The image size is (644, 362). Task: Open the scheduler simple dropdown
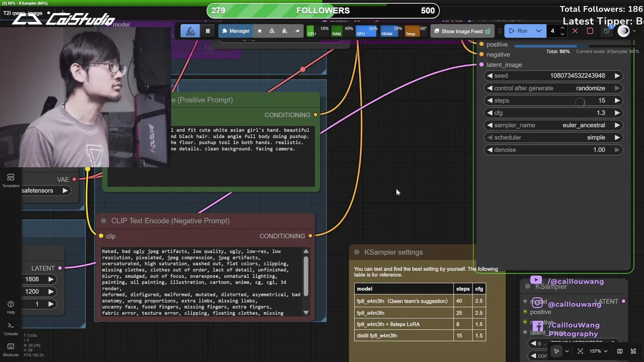click(553, 137)
